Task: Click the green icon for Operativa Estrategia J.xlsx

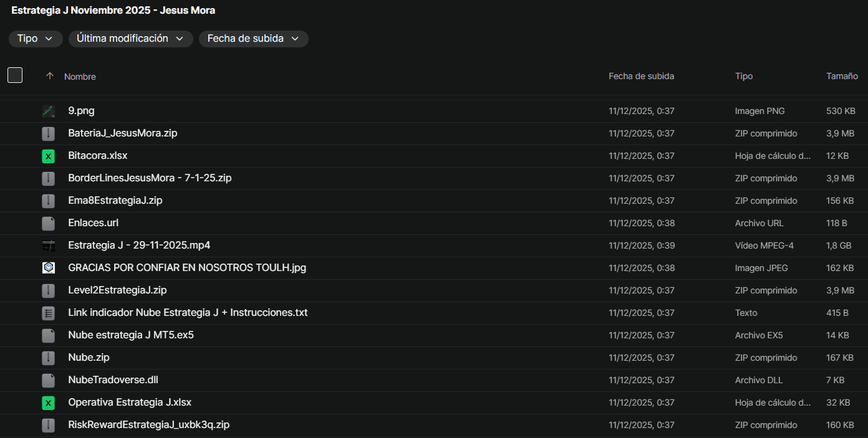Action: tap(48, 402)
